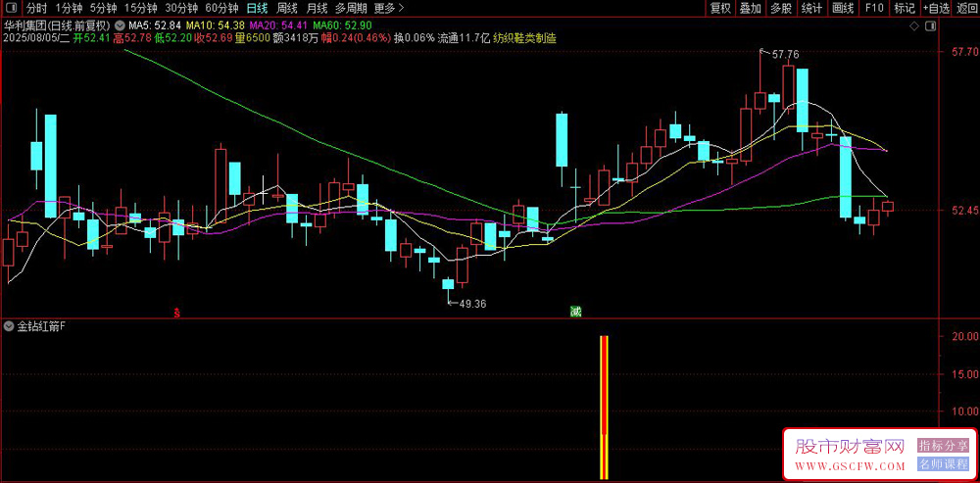Switch to 月线 monthly chart
The image size is (980, 483).
click(317, 8)
